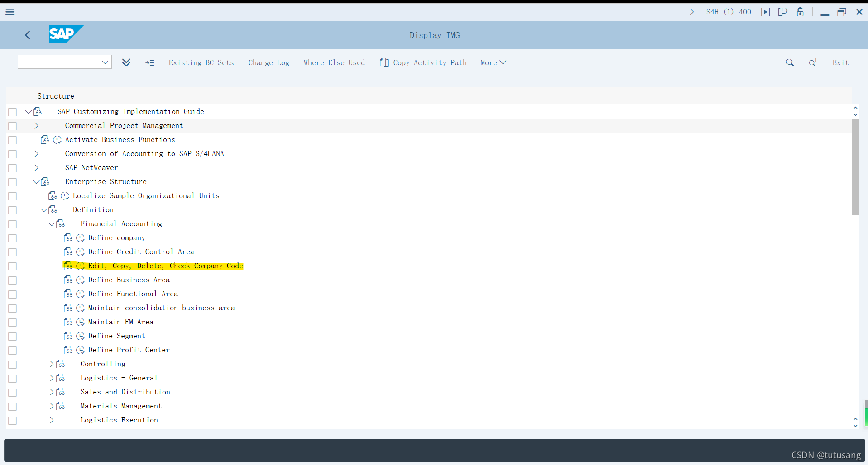Click the play/record icon in title bar
Viewport: 868px width, 465px height.
coord(765,12)
